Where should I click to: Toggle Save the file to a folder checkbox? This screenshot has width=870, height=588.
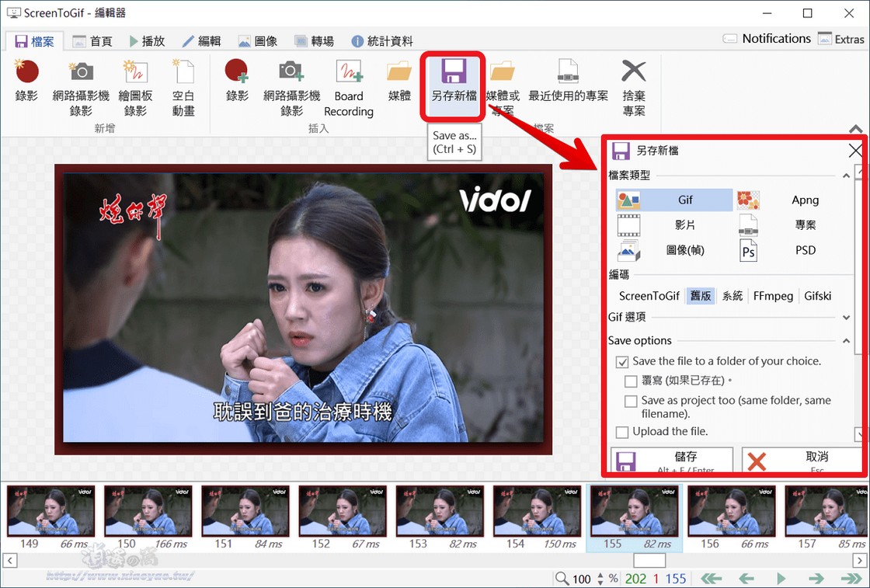622,362
